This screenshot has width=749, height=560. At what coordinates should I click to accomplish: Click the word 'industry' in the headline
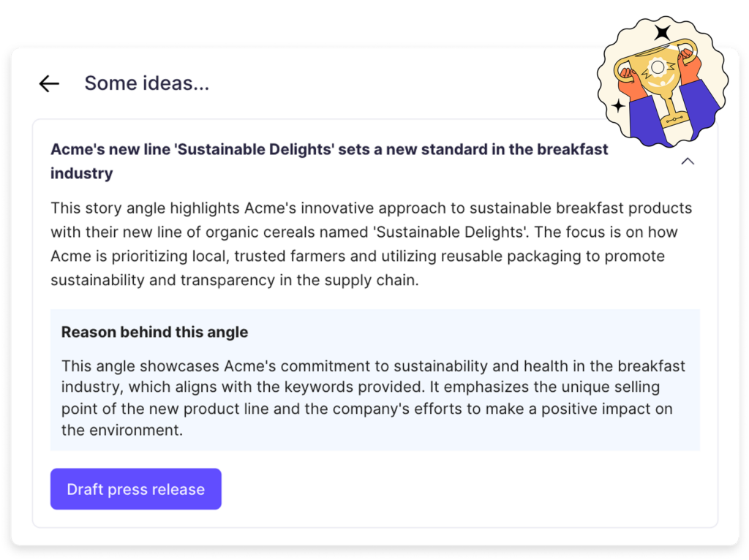point(82,173)
